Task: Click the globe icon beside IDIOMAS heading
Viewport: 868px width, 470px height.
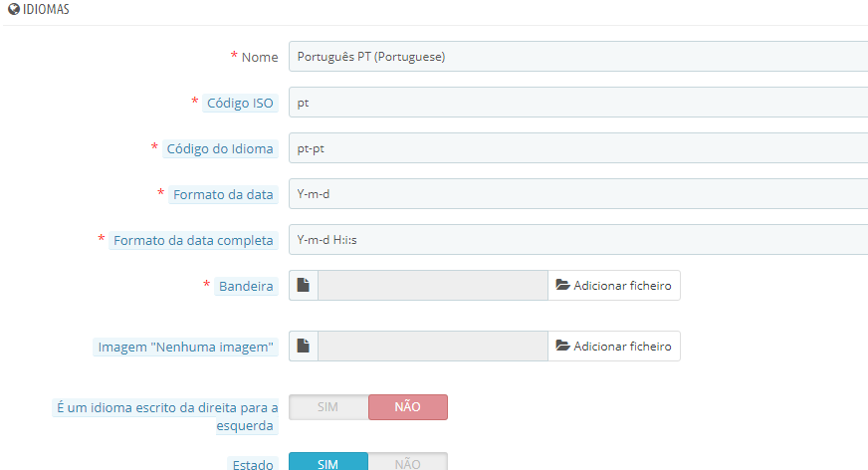Action: [x=14, y=9]
